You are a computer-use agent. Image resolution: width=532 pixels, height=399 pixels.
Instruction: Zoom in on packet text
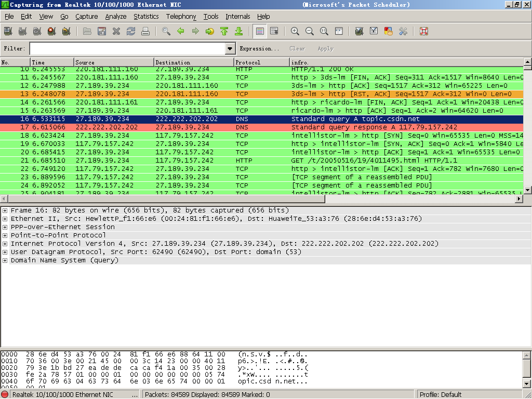(x=295, y=31)
